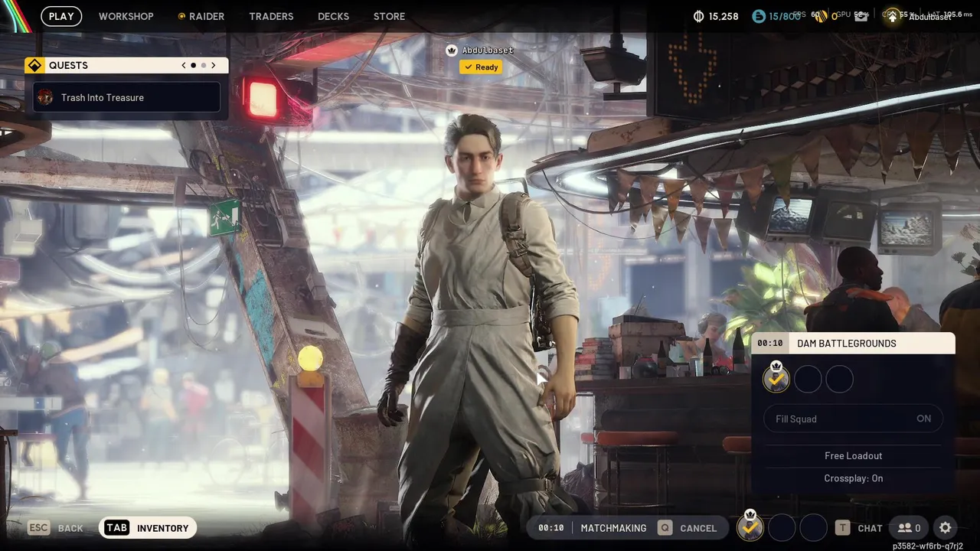Go BACK from the lobby

70,528
